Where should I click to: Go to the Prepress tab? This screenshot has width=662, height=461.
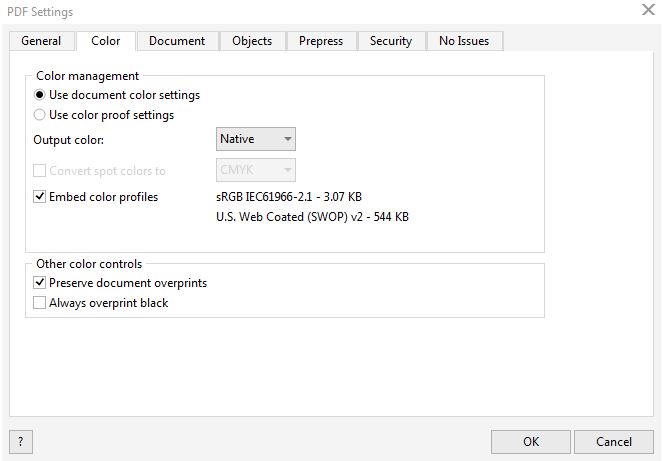pyautogui.click(x=321, y=41)
